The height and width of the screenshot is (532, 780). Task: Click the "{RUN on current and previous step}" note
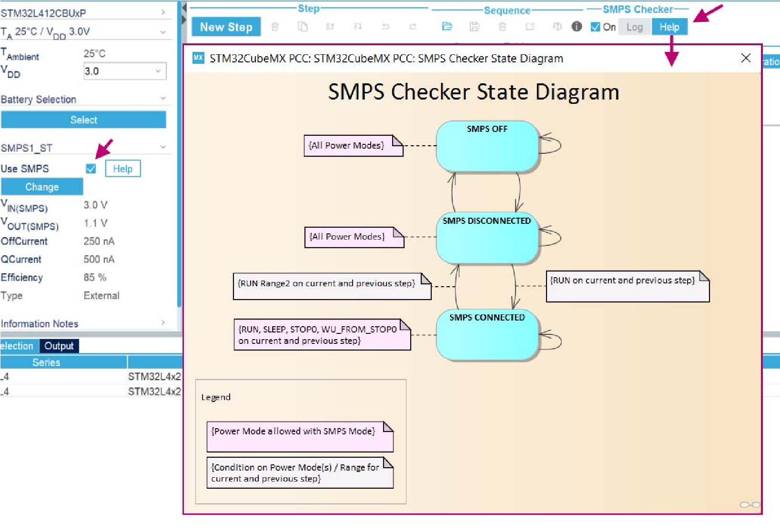[x=628, y=286]
